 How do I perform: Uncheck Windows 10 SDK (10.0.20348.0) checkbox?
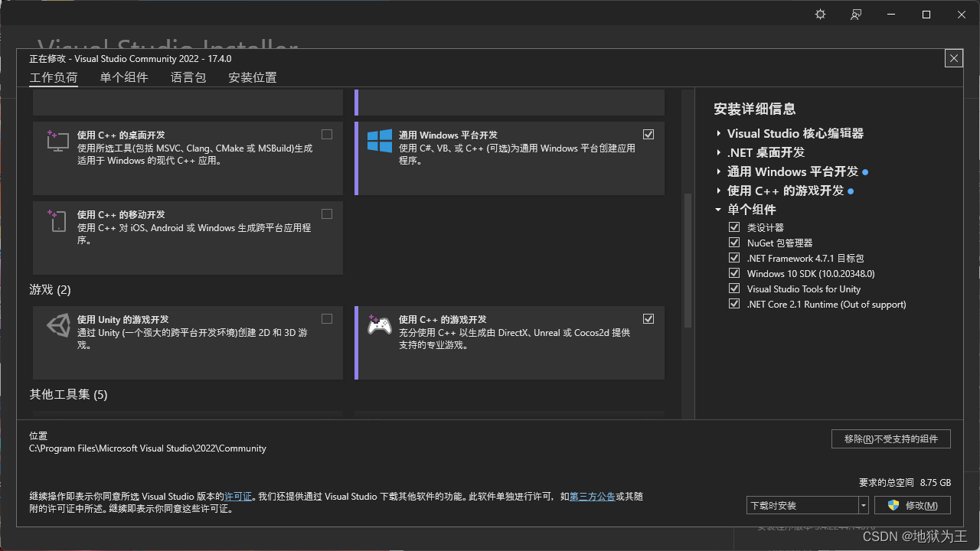734,273
